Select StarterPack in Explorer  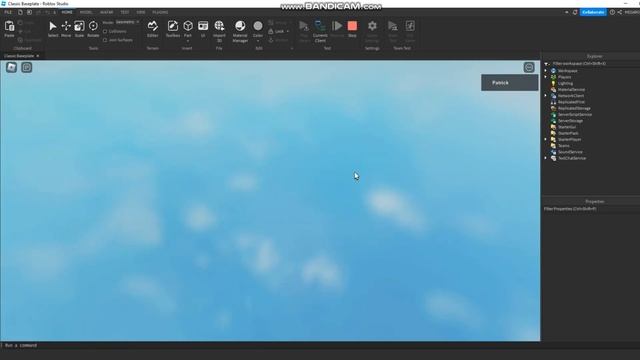(x=568, y=133)
